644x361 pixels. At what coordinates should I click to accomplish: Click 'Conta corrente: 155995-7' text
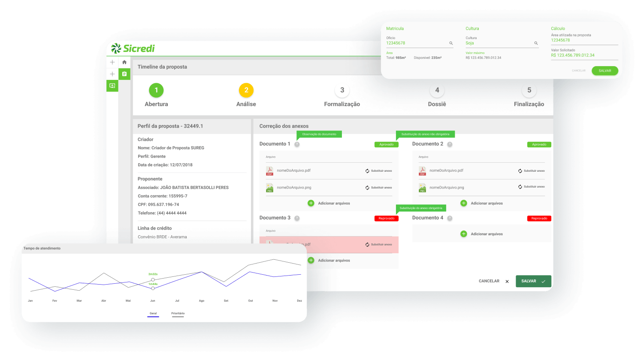pos(163,196)
